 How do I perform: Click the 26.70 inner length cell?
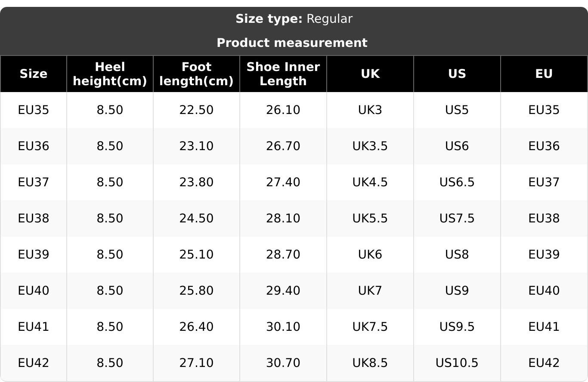pos(283,146)
